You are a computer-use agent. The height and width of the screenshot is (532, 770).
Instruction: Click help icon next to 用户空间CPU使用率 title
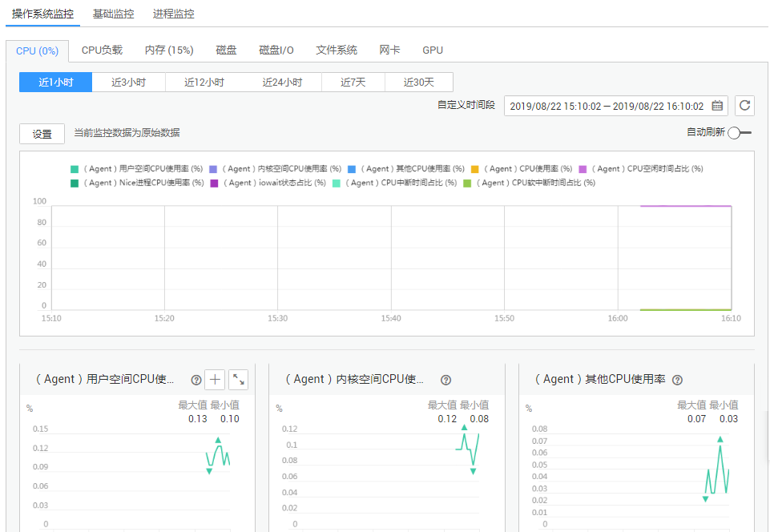point(196,381)
